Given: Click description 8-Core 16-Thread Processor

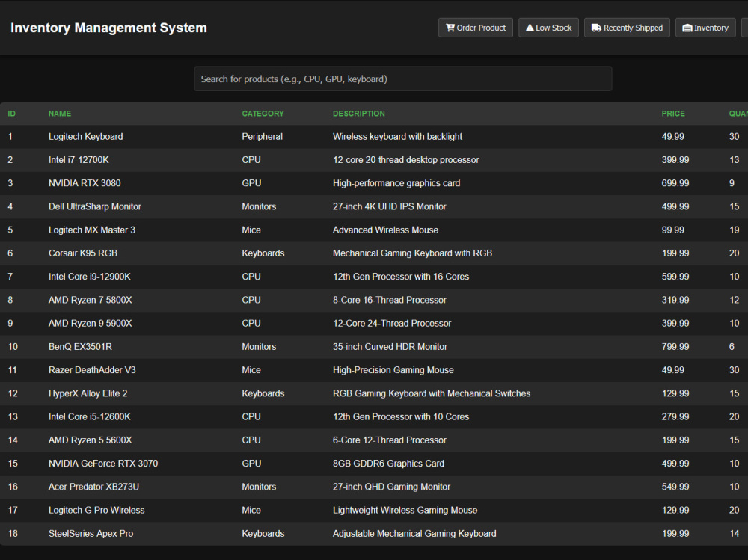Looking at the screenshot, I should point(389,300).
